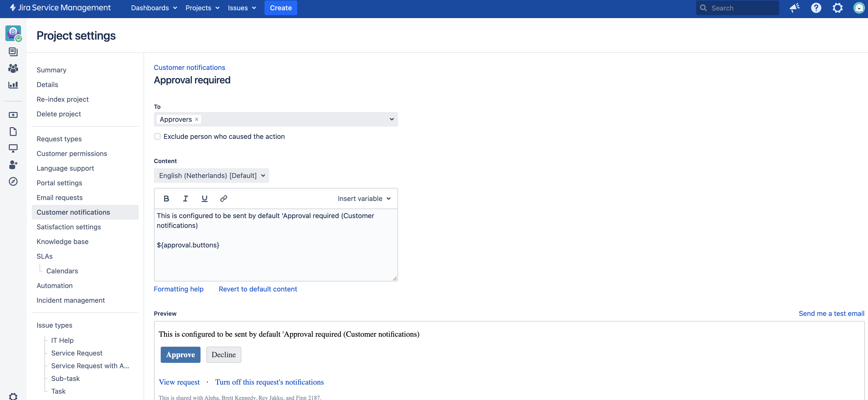Check Exclude person who caused action
The height and width of the screenshot is (400, 868).
click(x=157, y=137)
